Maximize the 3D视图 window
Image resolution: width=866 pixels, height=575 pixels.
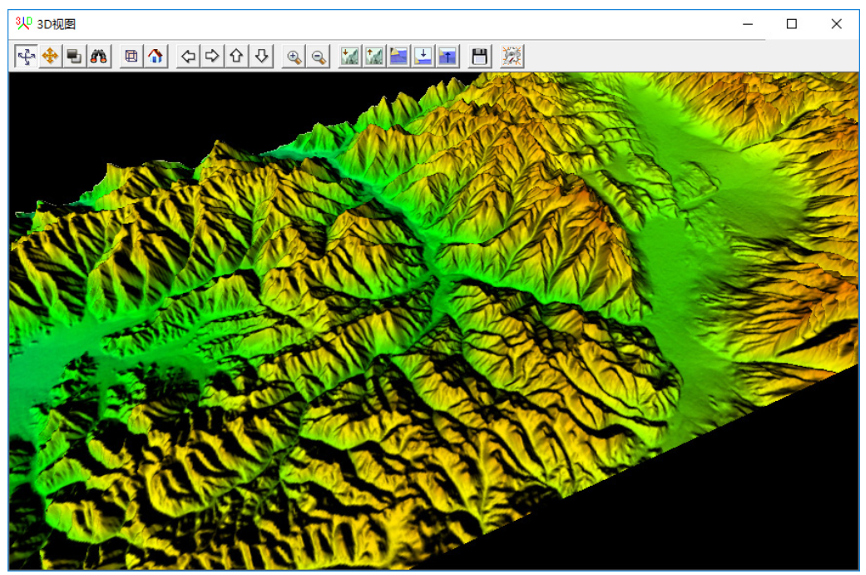click(x=791, y=24)
